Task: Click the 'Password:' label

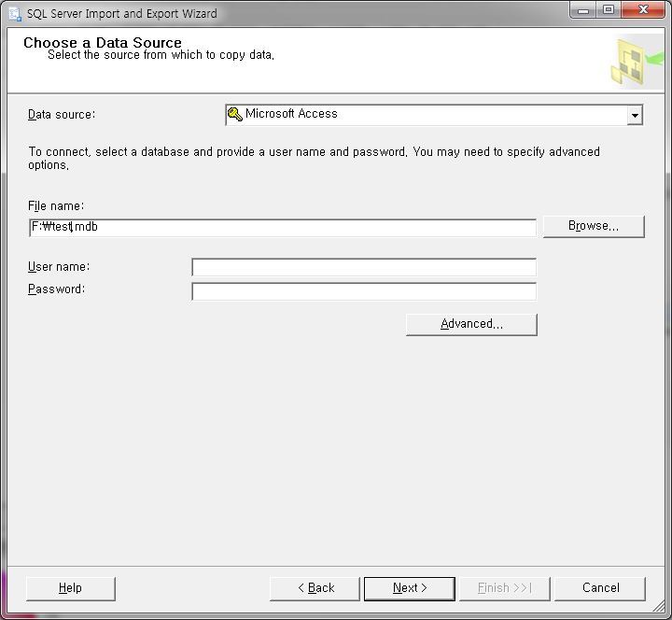Action: point(56,289)
